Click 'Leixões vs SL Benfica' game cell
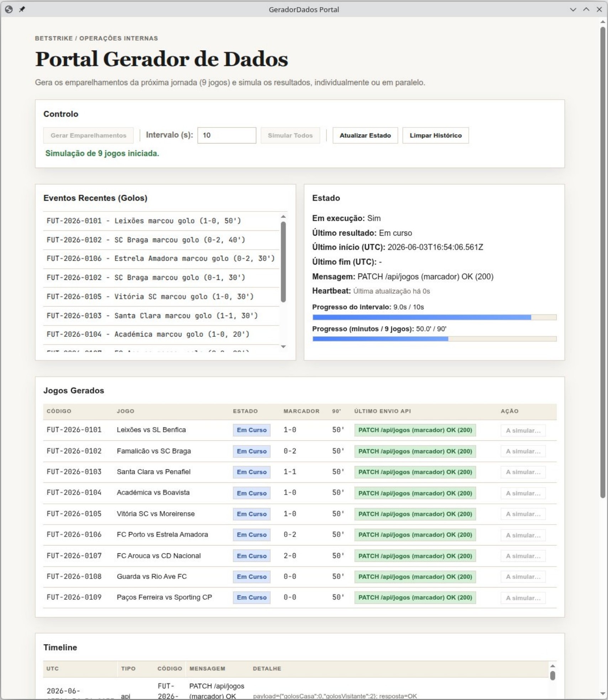 pyautogui.click(x=151, y=430)
